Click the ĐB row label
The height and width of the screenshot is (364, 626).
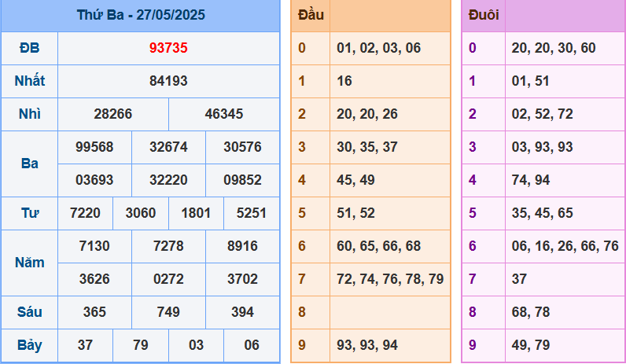[29, 48]
